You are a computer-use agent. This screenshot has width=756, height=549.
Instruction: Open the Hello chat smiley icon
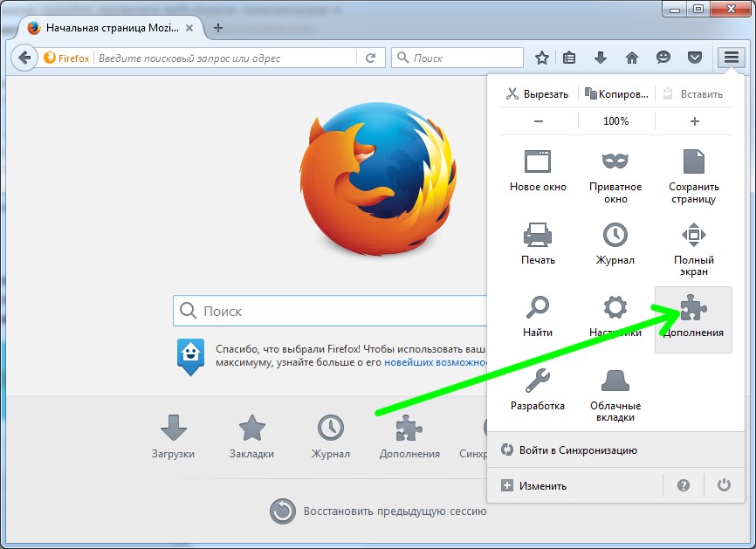click(x=663, y=58)
